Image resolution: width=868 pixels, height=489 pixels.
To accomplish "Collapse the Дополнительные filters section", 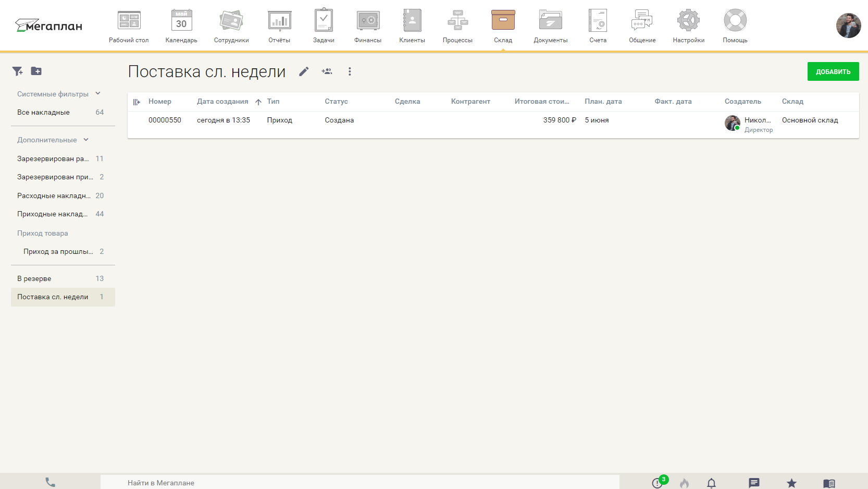I will tap(86, 140).
